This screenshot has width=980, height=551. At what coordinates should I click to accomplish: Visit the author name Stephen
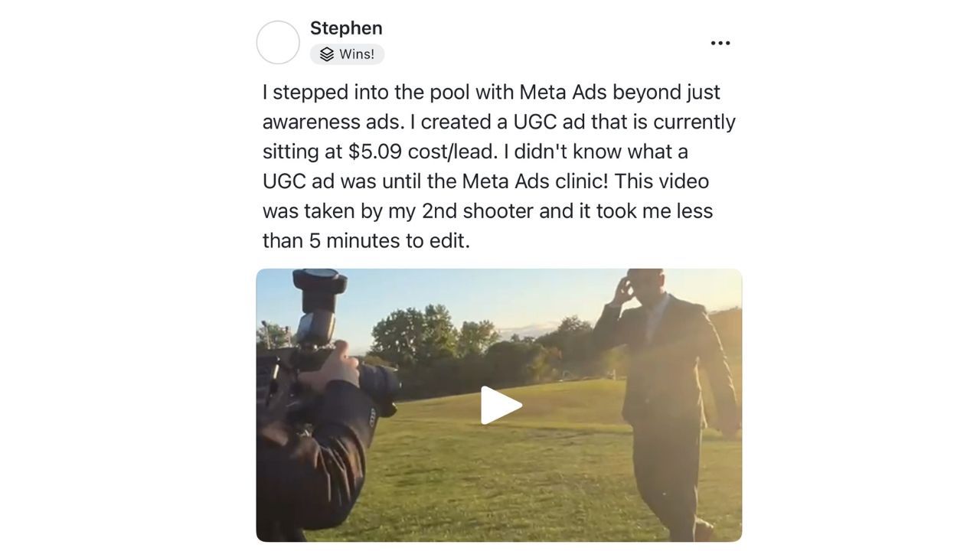pyautogui.click(x=346, y=28)
